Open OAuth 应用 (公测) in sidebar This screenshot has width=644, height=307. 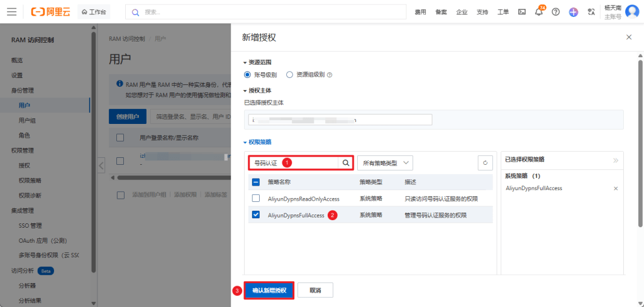[x=43, y=240]
